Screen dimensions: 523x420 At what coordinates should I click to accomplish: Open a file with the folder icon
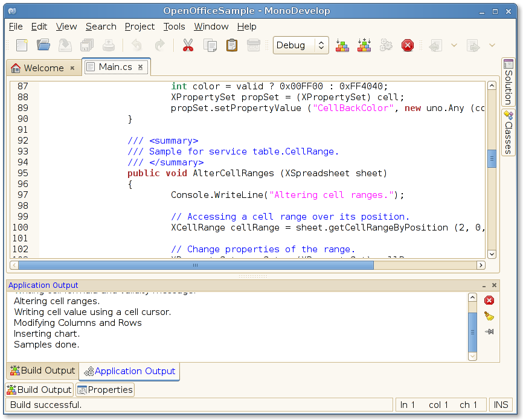pyautogui.click(x=43, y=45)
